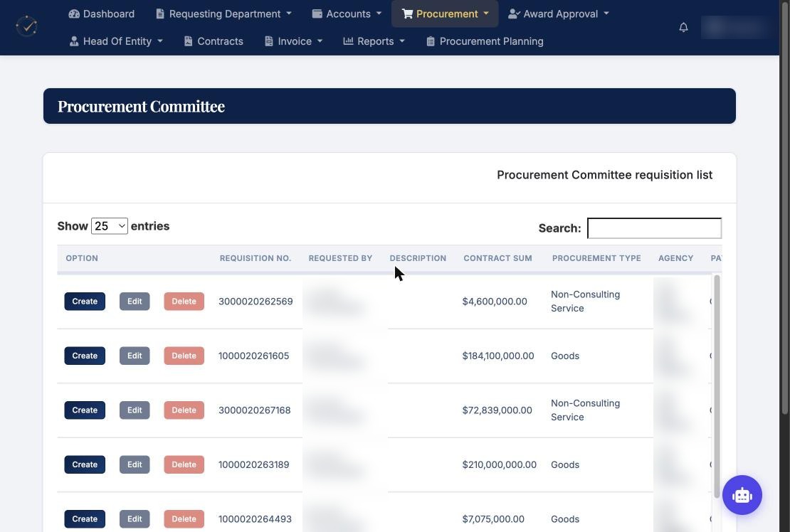Click the Procurement cart icon

click(407, 14)
